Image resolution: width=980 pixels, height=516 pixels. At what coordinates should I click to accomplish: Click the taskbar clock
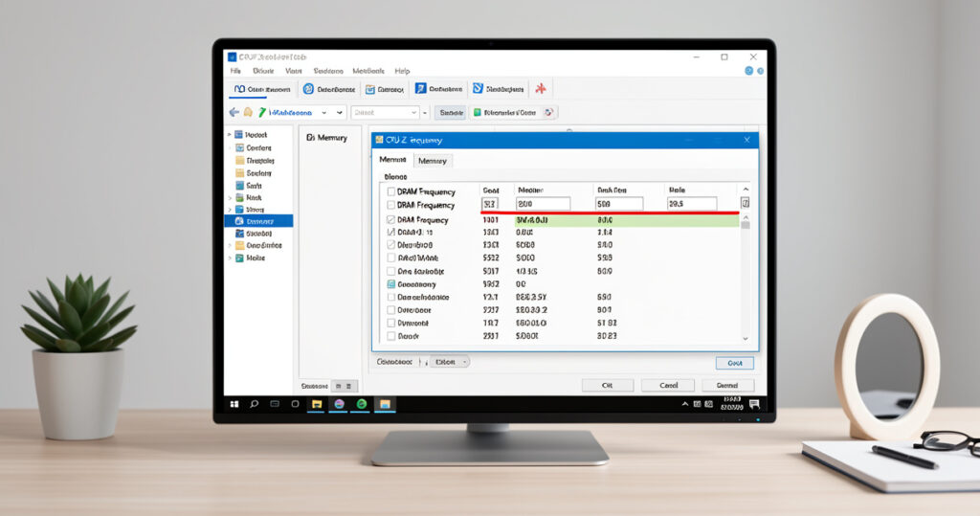[x=731, y=403]
